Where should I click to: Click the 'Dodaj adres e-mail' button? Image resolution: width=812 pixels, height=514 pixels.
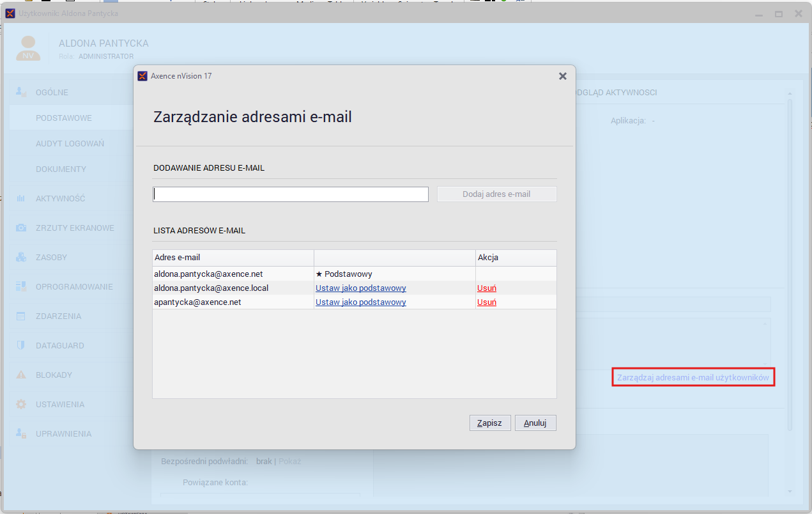[496, 194]
